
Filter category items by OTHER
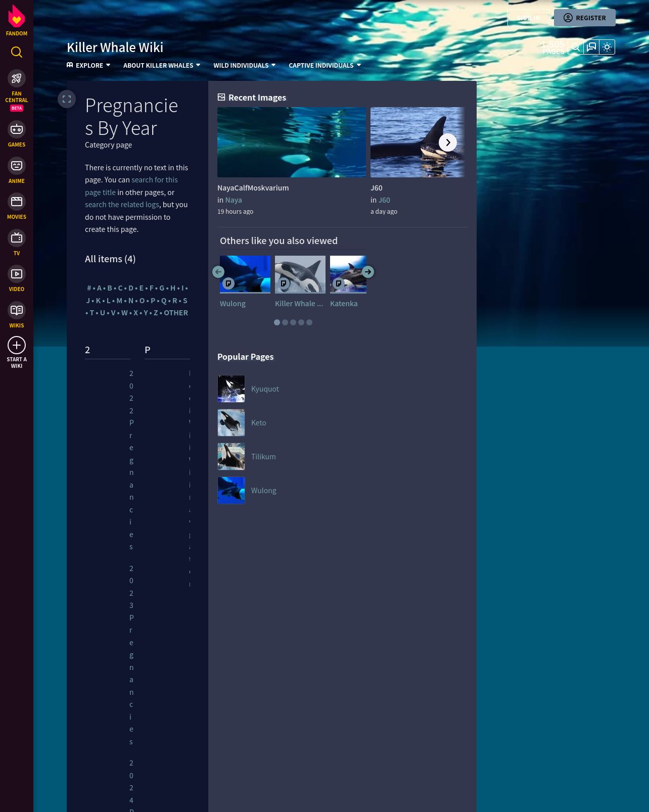(176, 313)
